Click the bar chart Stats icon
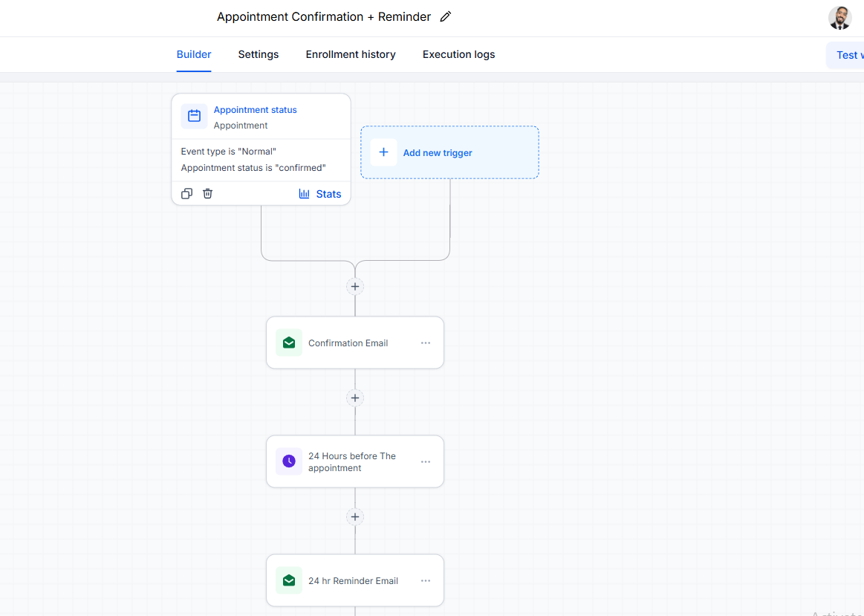Viewport: 864px width, 616px height. (x=304, y=193)
